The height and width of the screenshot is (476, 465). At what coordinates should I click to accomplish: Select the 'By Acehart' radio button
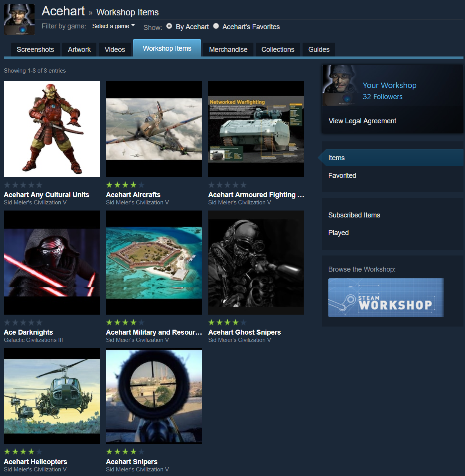click(169, 26)
